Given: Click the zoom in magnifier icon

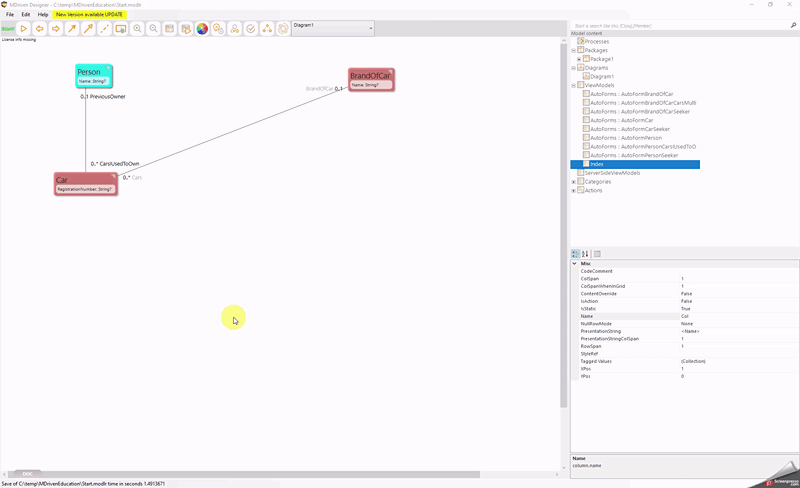Looking at the screenshot, I should 137,29.
